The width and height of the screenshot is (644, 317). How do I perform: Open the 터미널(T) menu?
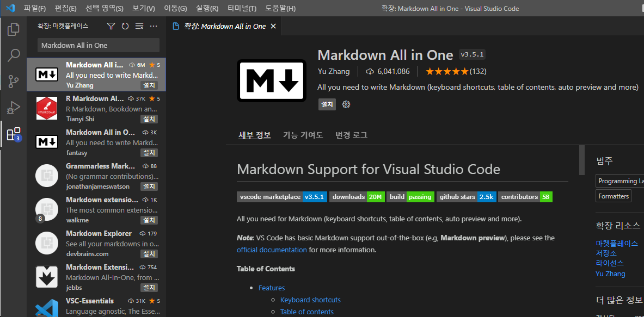coord(242,8)
